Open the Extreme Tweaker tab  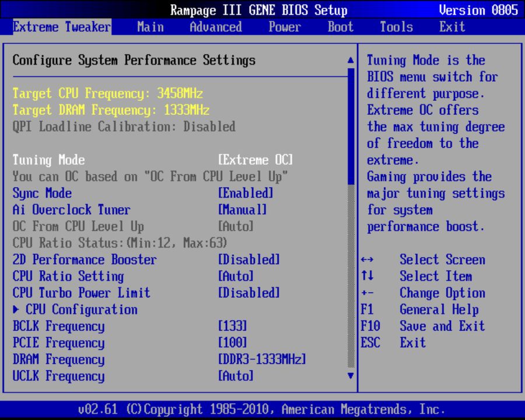[62, 27]
